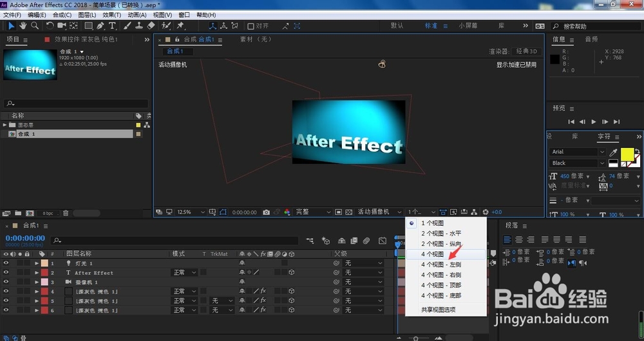Click the peach label color of 灯光 1 layer

[44, 263]
